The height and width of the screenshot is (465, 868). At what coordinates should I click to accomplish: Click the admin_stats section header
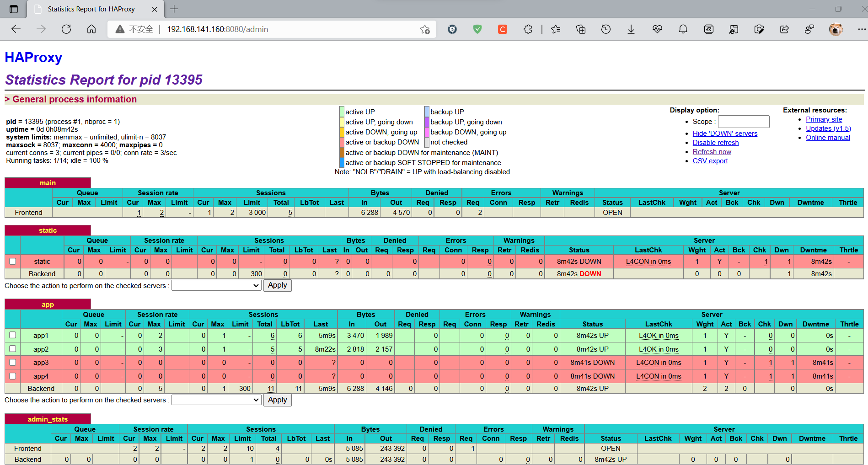48,419
